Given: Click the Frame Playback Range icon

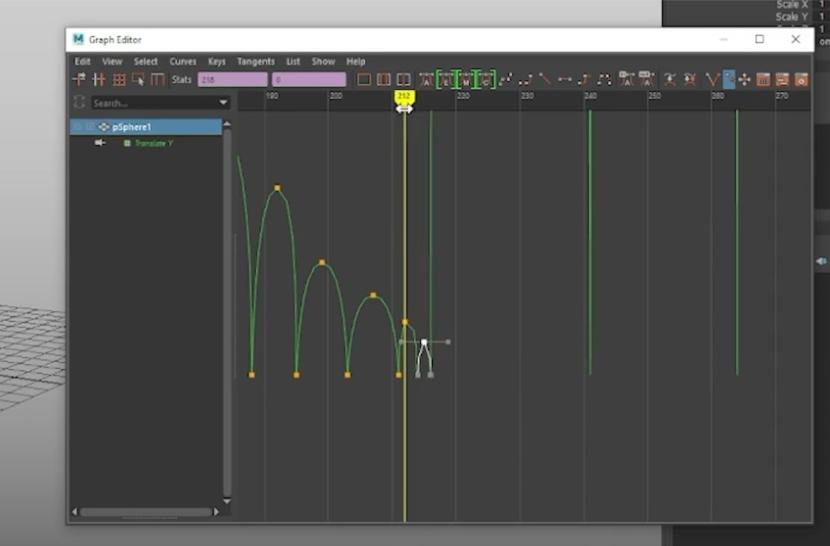Looking at the screenshot, I should [x=383, y=80].
